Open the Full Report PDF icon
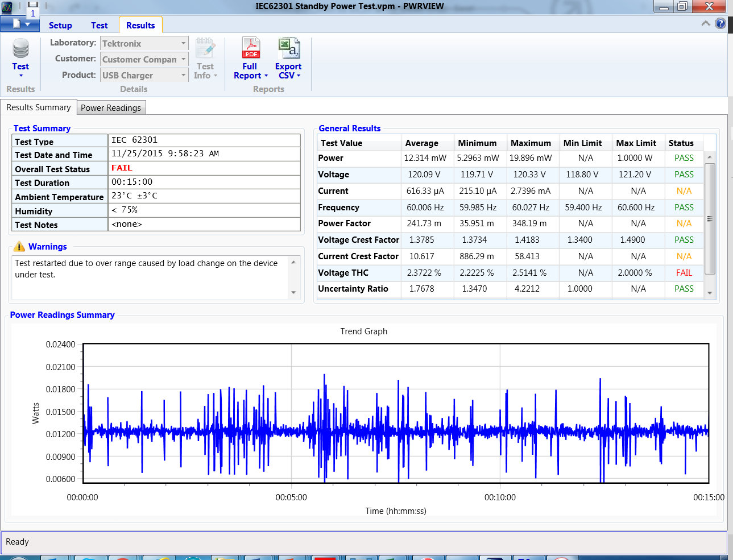This screenshot has height=560, width=733. pyautogui.click(x=251, y=48)
